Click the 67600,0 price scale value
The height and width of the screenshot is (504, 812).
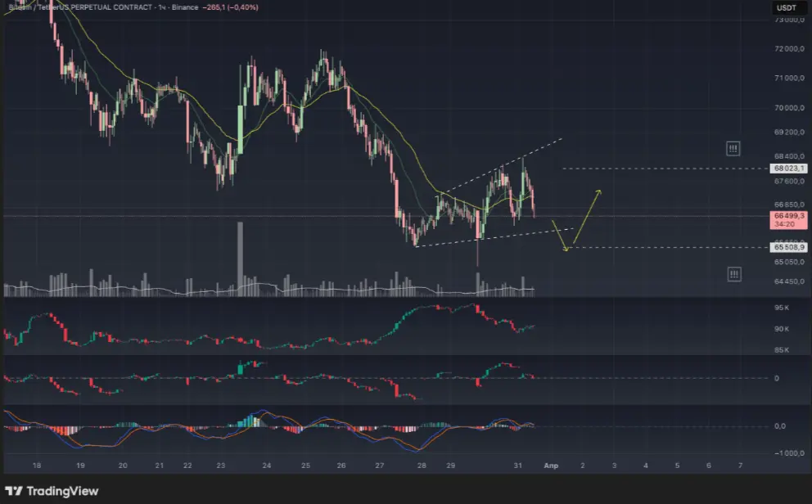click(x=789, y=181)
